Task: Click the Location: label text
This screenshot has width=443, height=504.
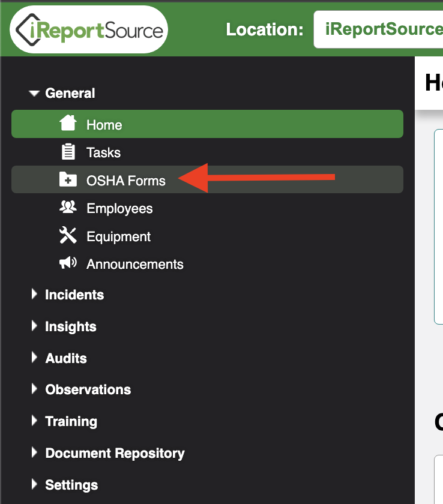Action: pos(265,29)
